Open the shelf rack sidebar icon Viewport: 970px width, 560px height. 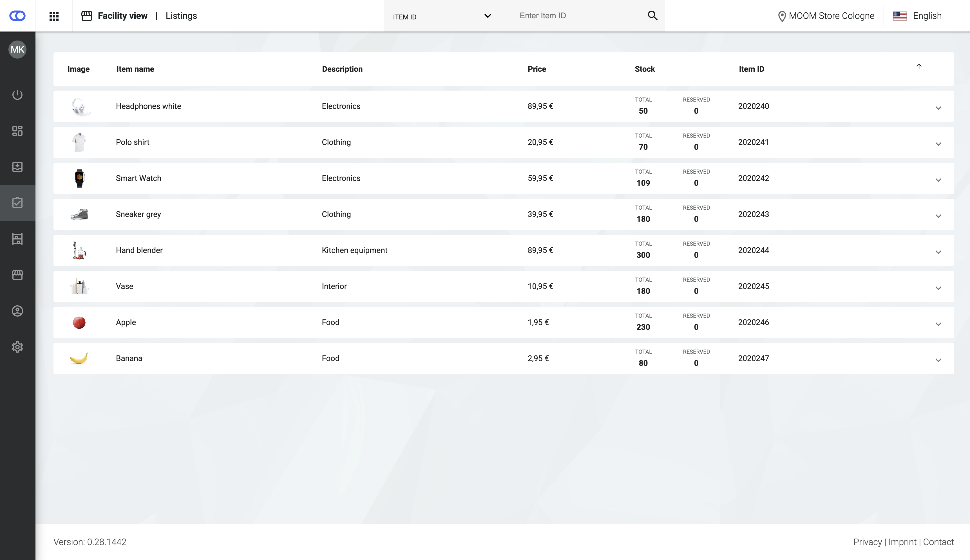[17, 239]
